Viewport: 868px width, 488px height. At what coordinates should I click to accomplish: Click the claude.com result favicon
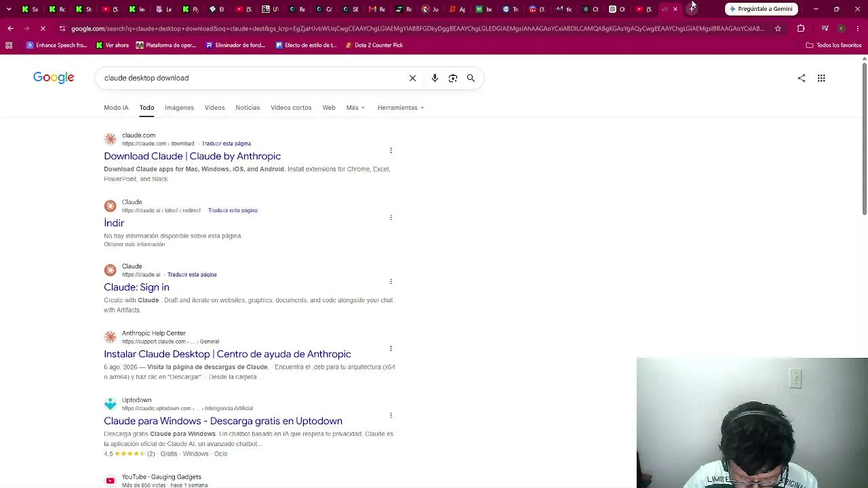tap(110, 139)
